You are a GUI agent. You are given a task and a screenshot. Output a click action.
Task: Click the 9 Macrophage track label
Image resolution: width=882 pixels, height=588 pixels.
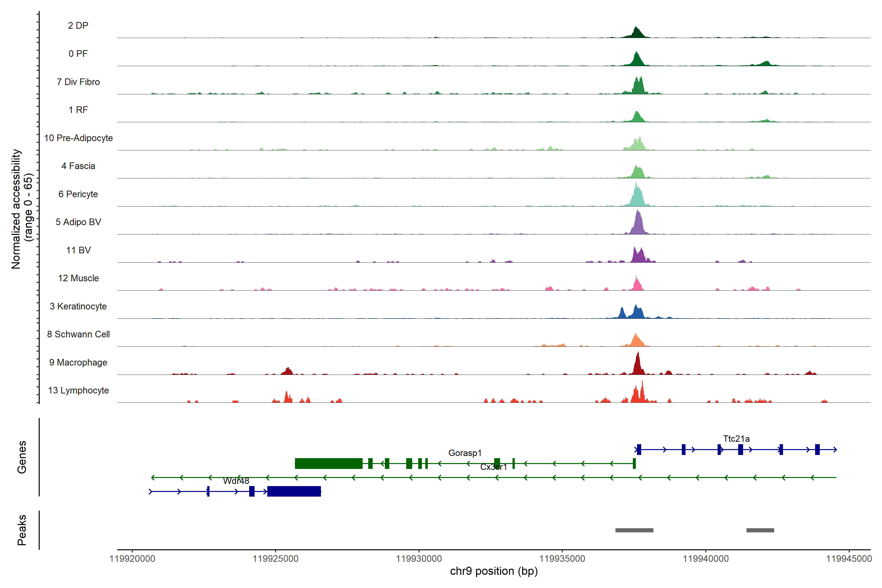coord(78,362)
